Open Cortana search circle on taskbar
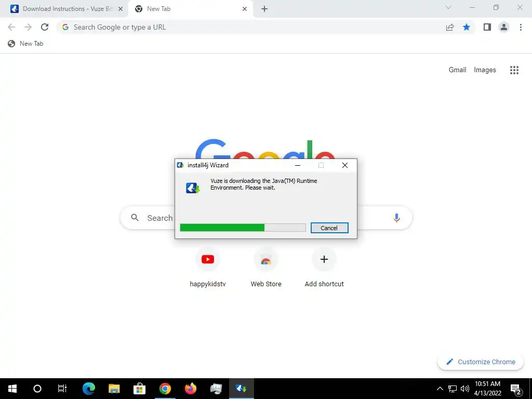The height and width of the screenshot is (399, 532). coord(37,389)
